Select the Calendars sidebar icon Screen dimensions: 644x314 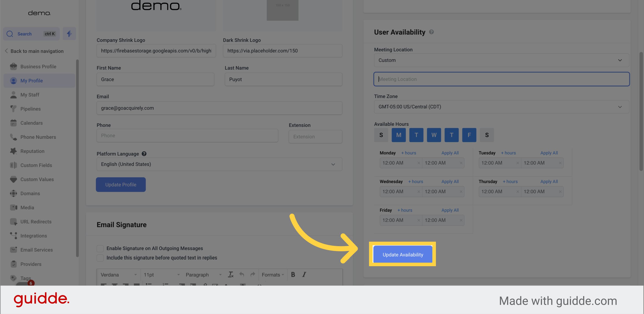tap(13, 123)
